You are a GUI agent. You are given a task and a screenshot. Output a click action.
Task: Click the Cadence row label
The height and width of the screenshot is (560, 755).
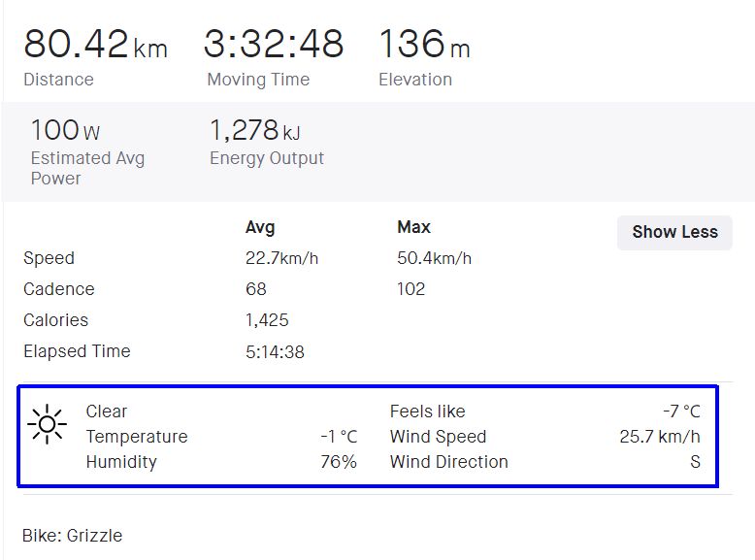coord(59,289)
